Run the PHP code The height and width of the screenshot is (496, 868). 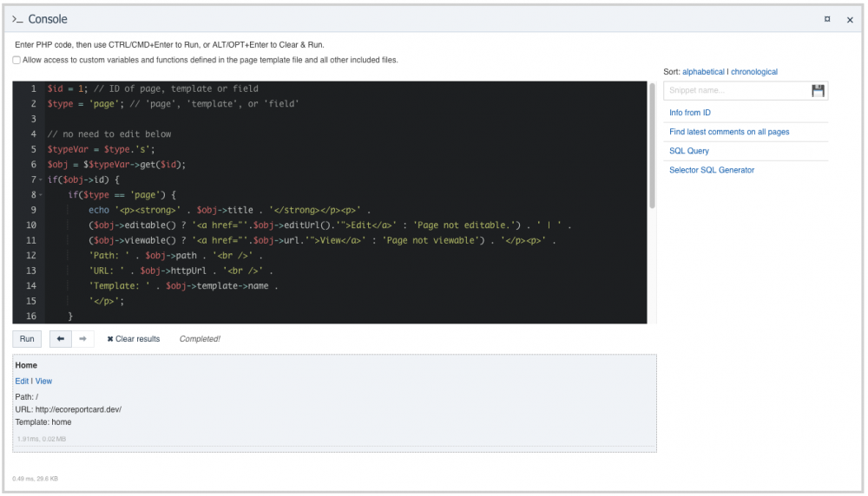point(27,339)
